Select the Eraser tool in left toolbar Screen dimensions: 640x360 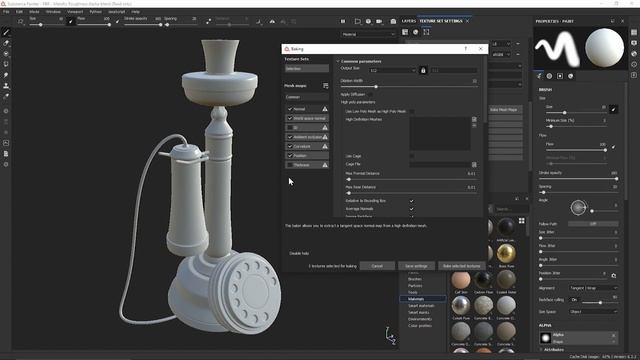tap(6, 43)
